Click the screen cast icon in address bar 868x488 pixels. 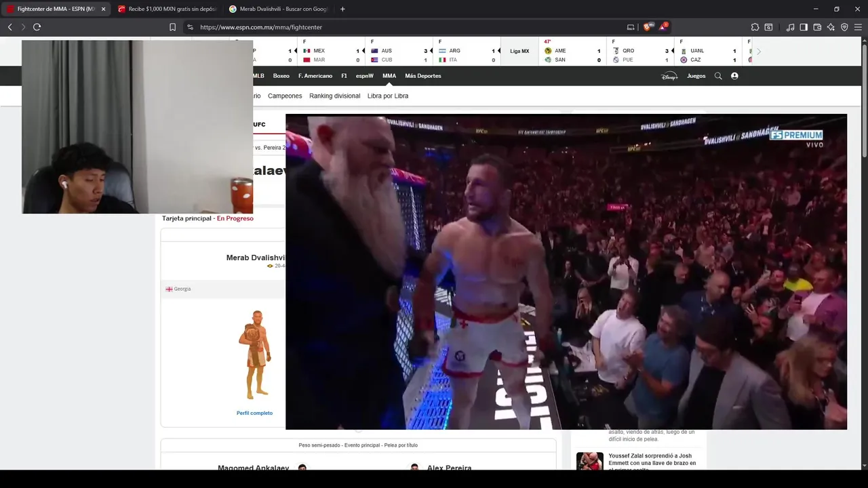tap(631, 27)
